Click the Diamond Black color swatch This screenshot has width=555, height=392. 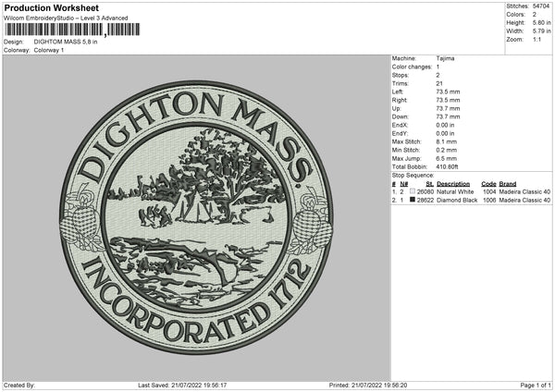coord(413,200)
